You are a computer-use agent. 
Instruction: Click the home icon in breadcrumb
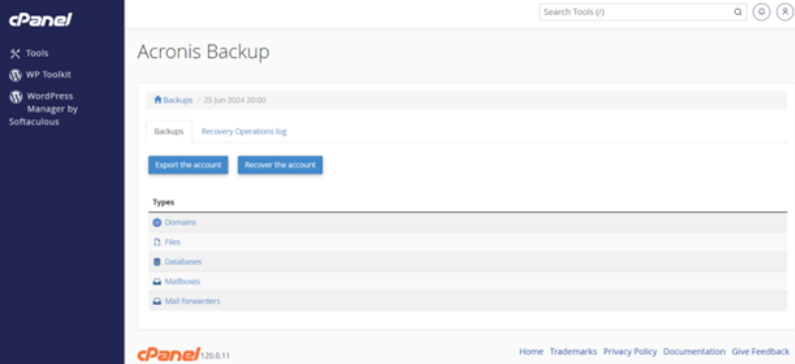pyautogui.click(x=158, y=100)
